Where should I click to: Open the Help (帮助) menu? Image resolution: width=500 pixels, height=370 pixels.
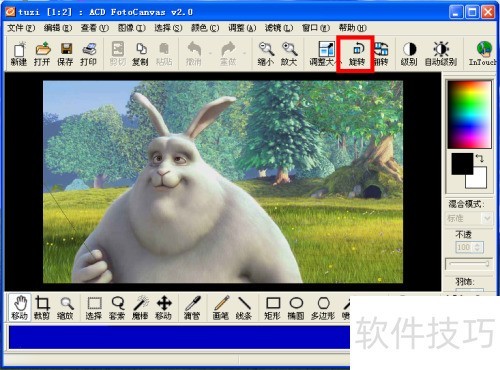353,28
